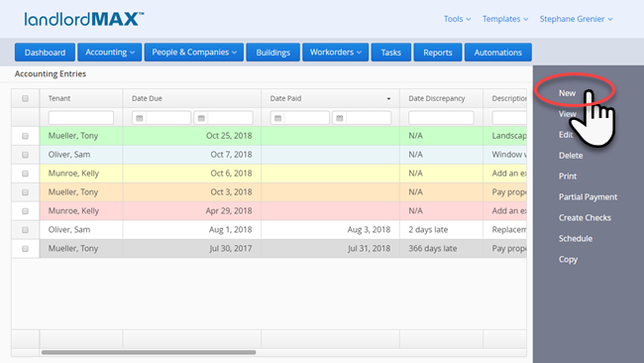
Task: Check the Mueller, Tony Oct 25, 2018 row
Action: 25,136
